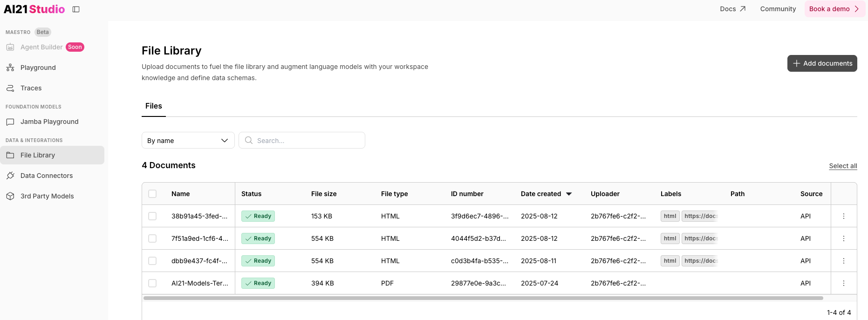
Task: Check the dbb9e437-fc4f file checkbox
Action: click(x=152, y=261)
